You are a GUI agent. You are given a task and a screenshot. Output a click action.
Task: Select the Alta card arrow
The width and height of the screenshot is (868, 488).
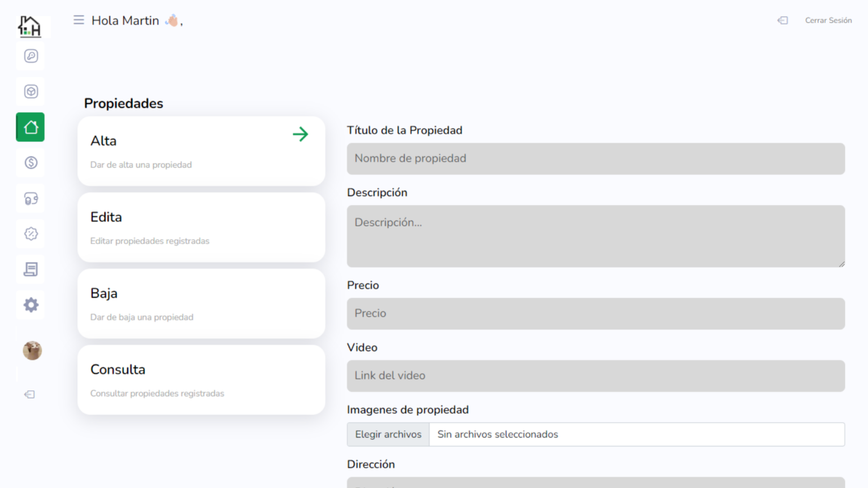pyautogui.click(x=300, y=134)
